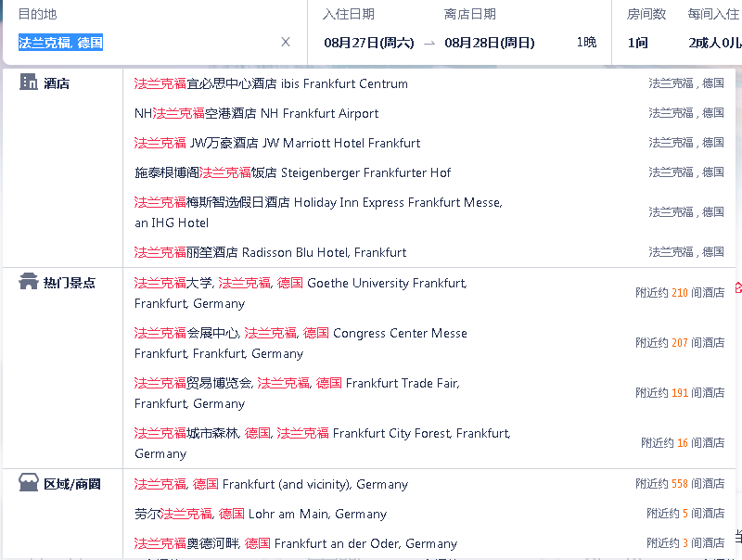Image resolution: width=742 pixels, height=560 pixels.
Task: Click 附近约 558 间酒店 hotel count
Action: click(680, 484)
